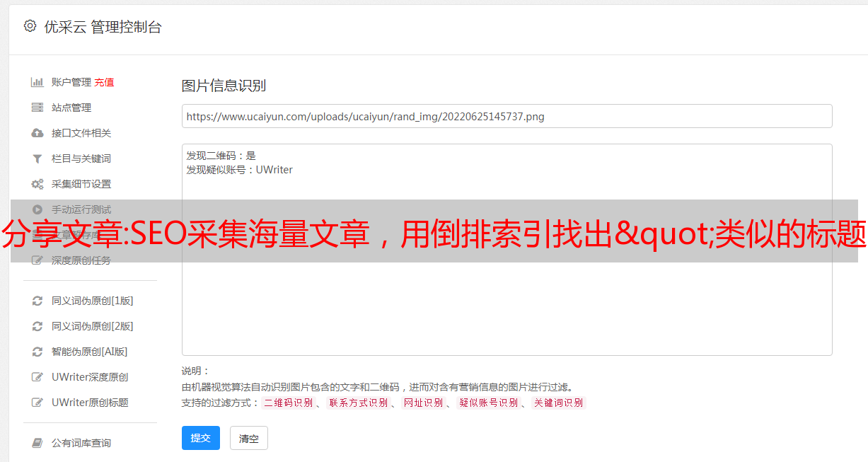Click the 清空 button
Image resolution: width=868 pixels, height=462 pixels.
coord(249,438)
